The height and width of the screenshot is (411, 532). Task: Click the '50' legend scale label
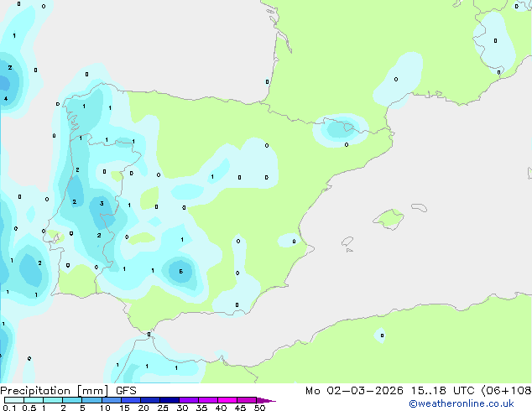pos(259,408)
